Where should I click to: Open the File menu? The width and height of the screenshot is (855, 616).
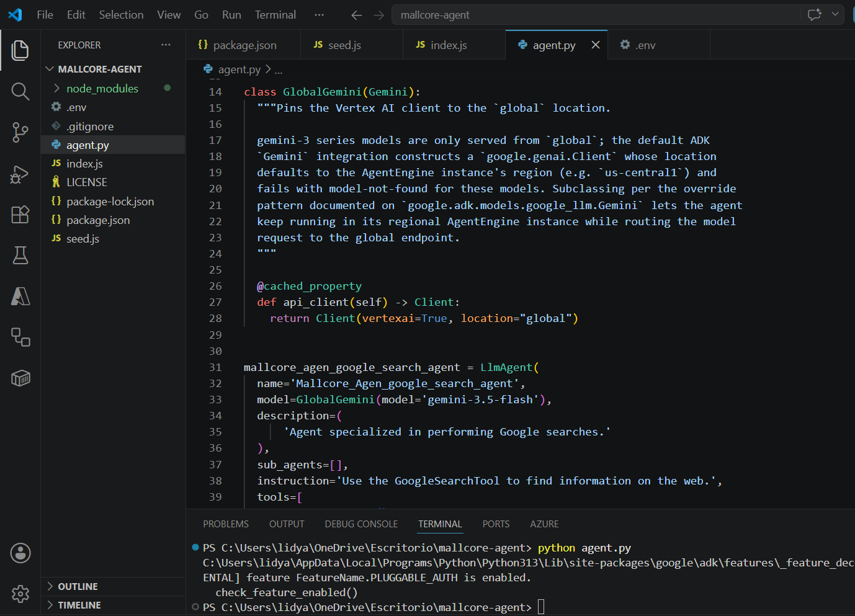tap(45, 15)
